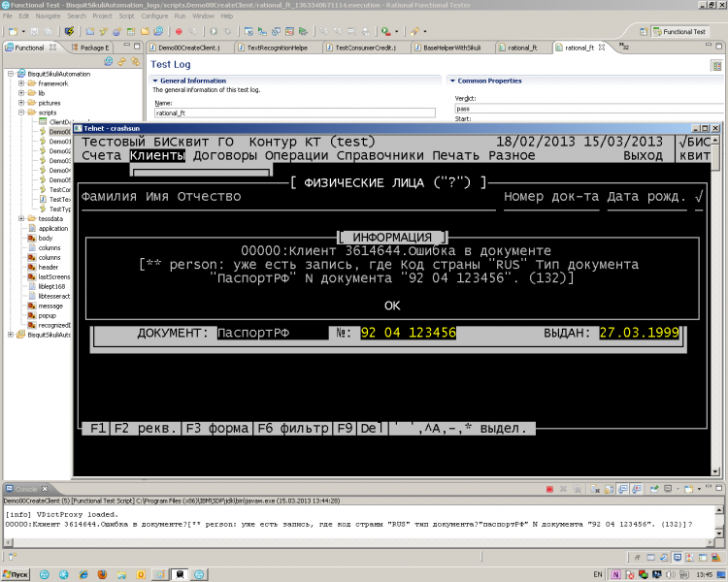Open the Script menu
This screenshot has height=582, width=728.
[126, 16]
